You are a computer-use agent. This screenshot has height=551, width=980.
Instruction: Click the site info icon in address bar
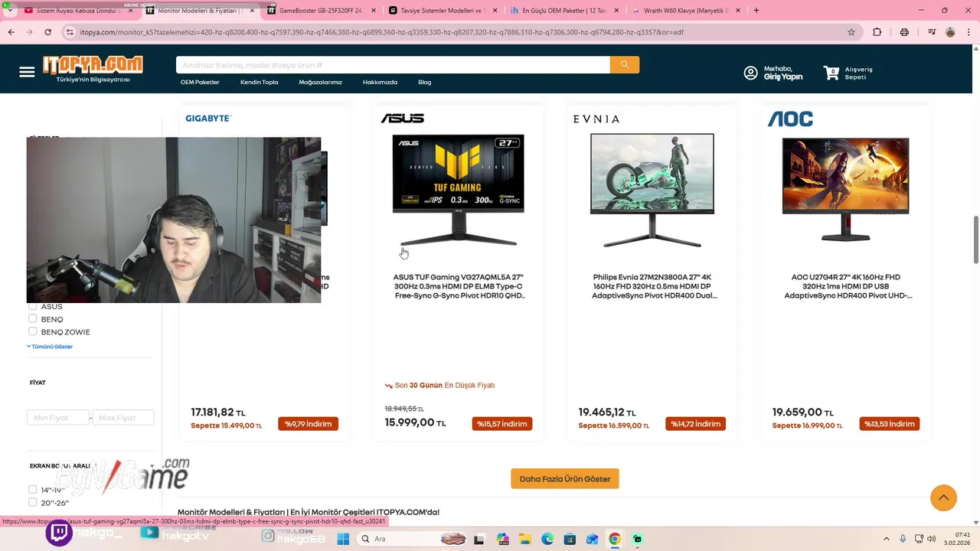tap(70, 32)
